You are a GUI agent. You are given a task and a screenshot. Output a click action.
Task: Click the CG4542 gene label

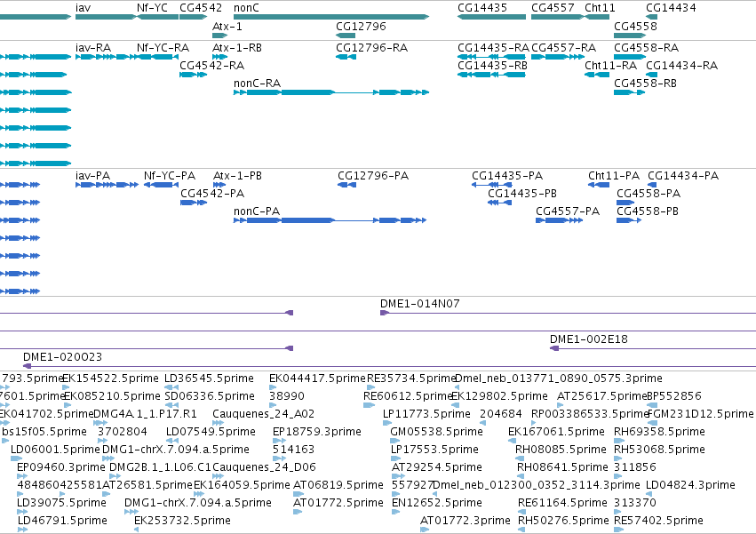201,8
